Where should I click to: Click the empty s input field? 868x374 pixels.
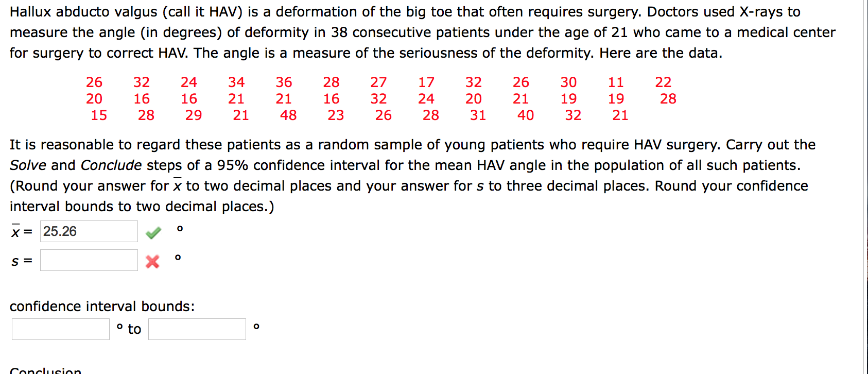(x=89, y=260)
